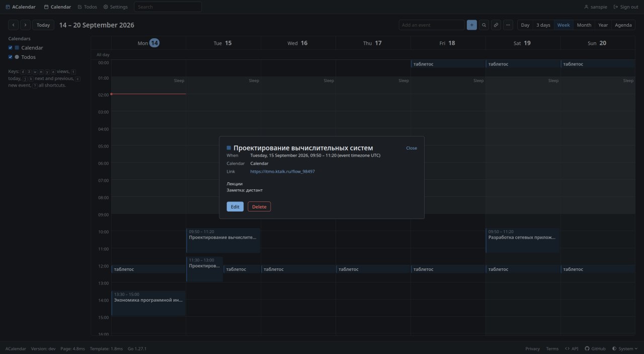Switch to the Agenda view
Image resolution: width=644 pixels, height=354 pixels.
point(623,25)
